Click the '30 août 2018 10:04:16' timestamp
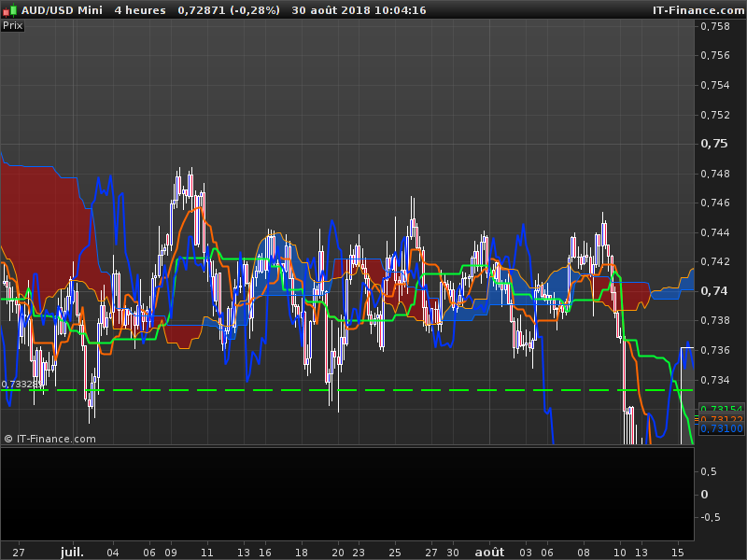This screenshot has height=560, width=747. (x=359, y=10)
